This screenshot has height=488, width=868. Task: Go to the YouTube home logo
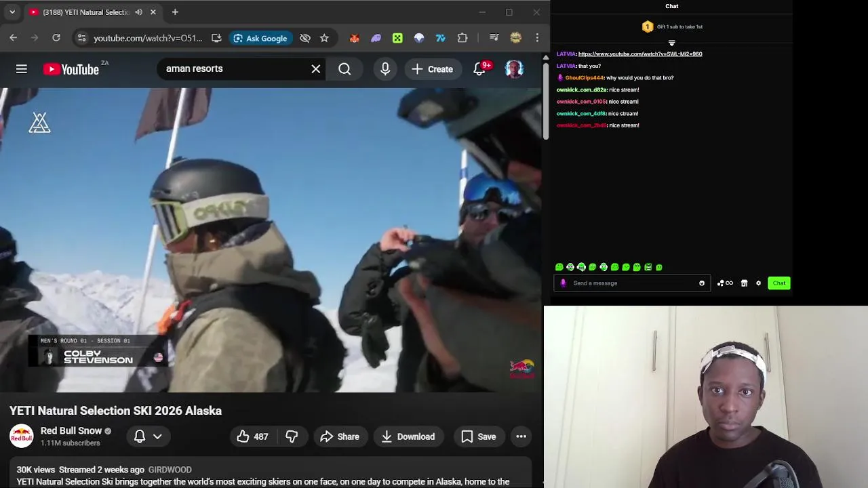click(x=71, y=69)
